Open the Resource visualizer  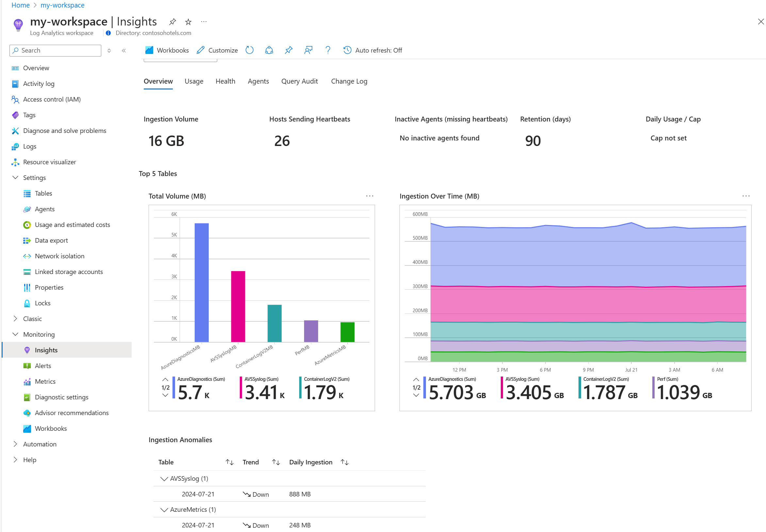point(49,162)
